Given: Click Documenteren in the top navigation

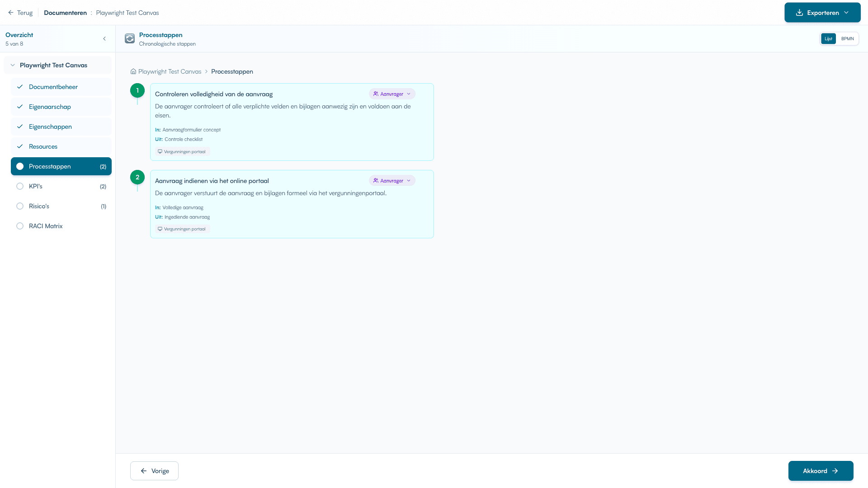Looking at the screenshot, I should pos(65,13).
